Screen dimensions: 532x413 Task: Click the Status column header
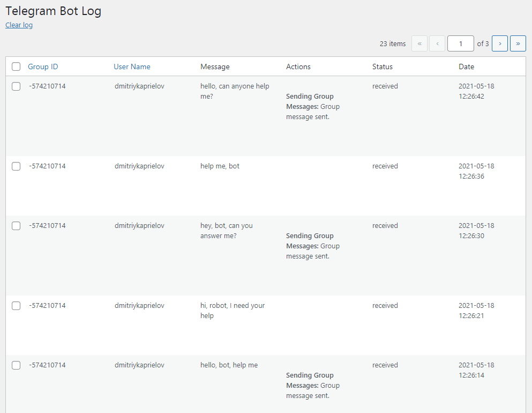[383, 67]
